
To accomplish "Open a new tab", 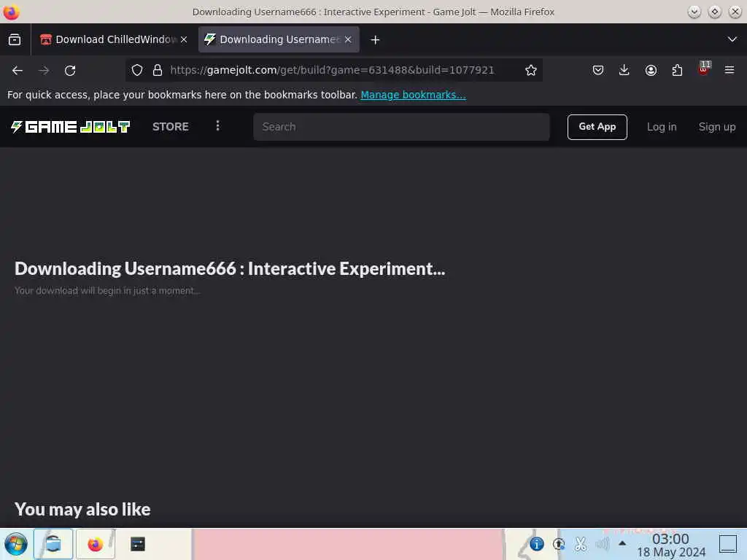I will click(376, 39).
